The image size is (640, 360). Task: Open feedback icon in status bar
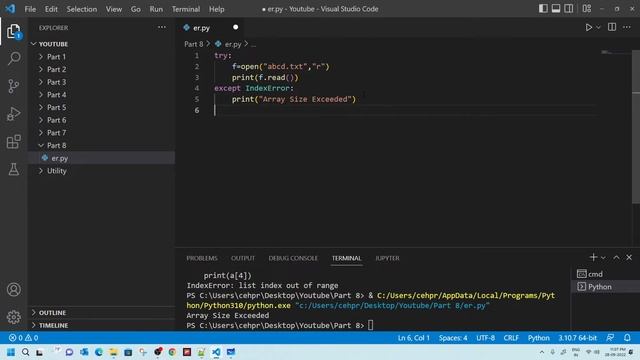(610, 338)
